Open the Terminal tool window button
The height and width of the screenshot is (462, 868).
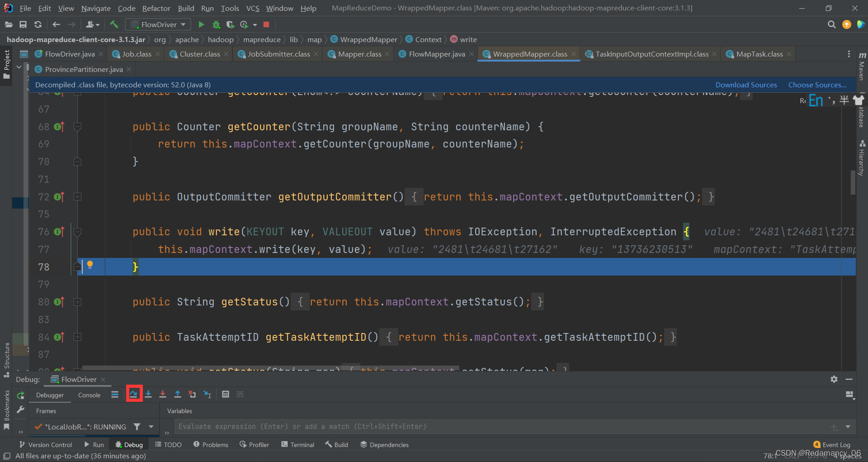coord(297,445)
